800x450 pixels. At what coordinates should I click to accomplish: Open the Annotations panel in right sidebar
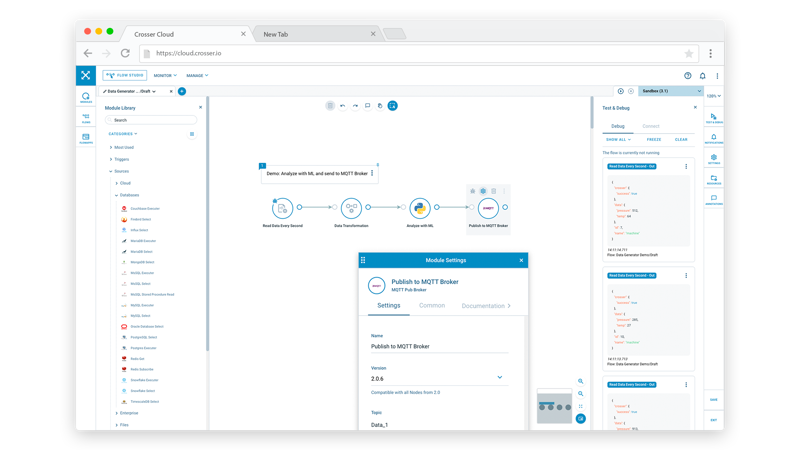tap(714, 200)
